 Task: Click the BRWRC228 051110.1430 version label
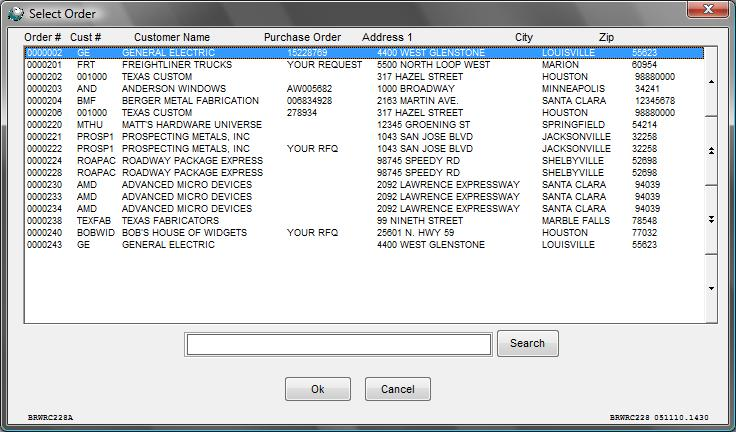(x=659, y=417)
